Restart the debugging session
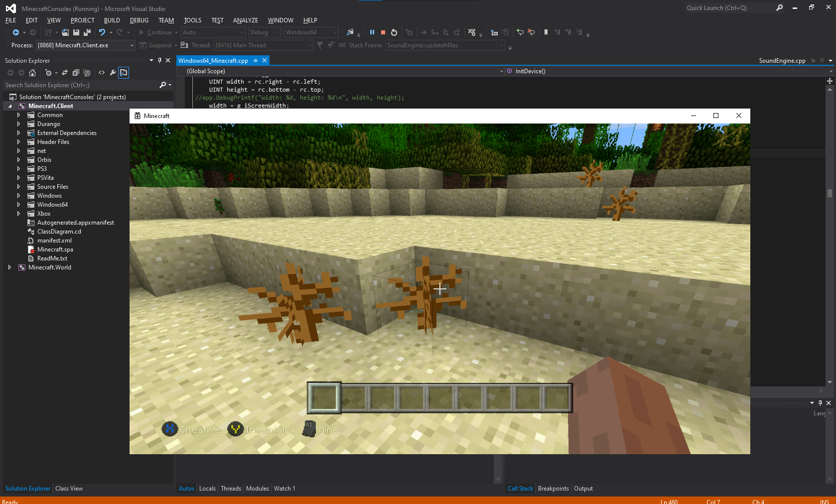 click(x=394, y=32)
